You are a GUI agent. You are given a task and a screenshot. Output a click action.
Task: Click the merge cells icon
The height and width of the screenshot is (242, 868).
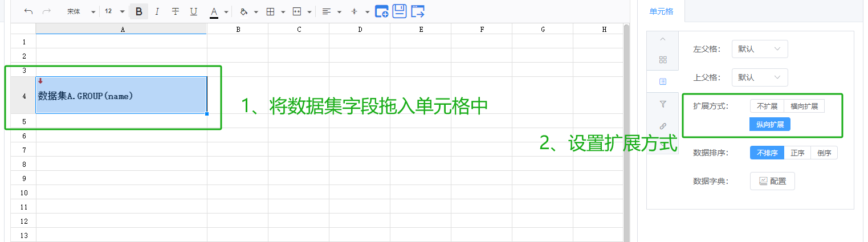point(297,11)
